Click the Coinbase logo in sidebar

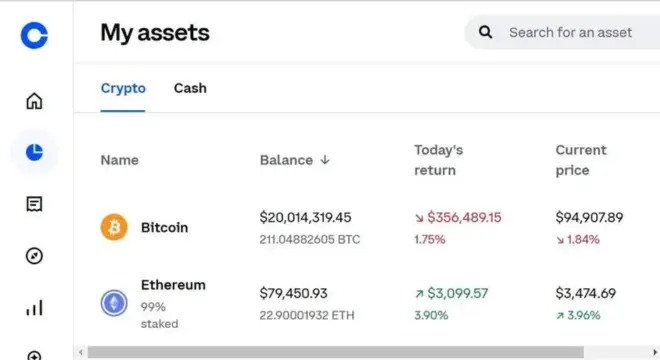34,35
